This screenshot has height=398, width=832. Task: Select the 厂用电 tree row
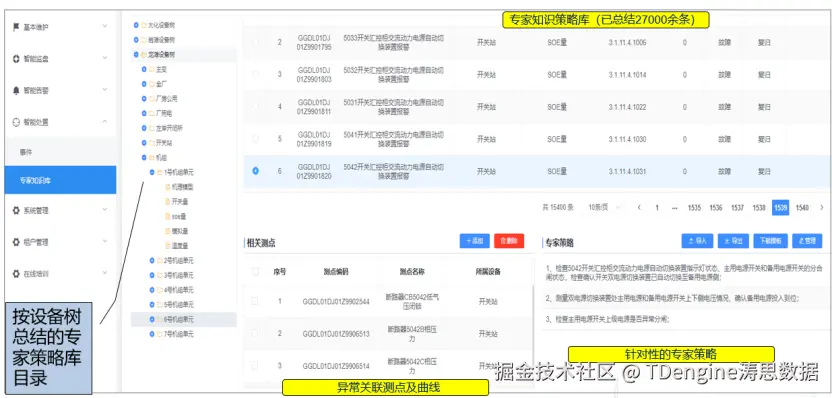tap(184, 113)
